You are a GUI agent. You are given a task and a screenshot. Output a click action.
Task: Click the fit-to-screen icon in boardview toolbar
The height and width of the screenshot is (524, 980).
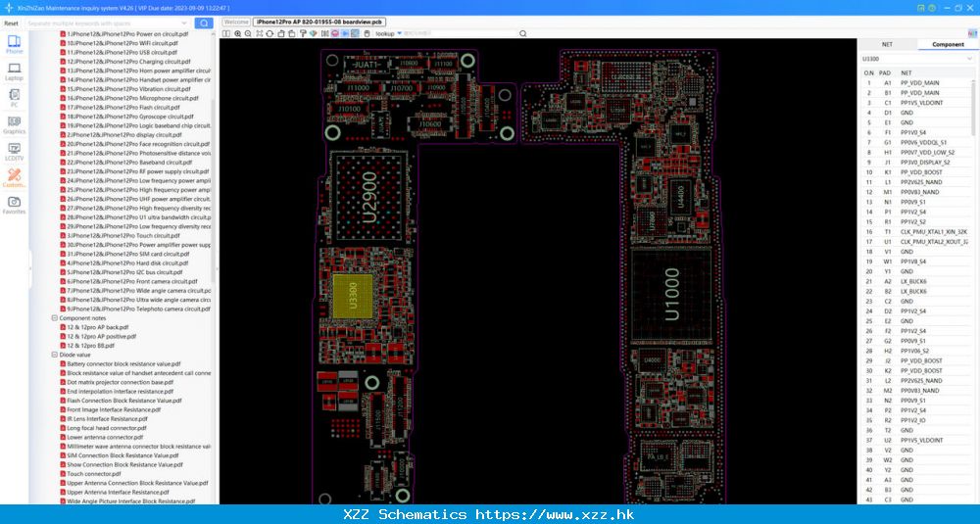[260, 33]
